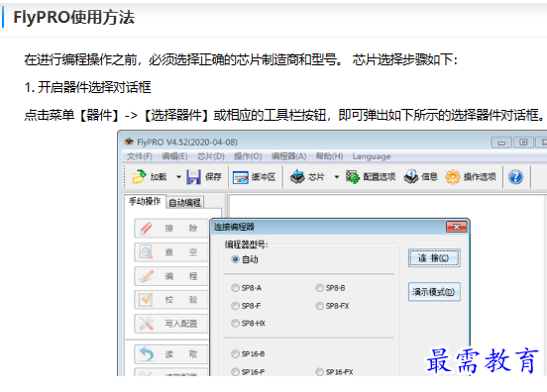
Task: Select the SP8-FX radio button
Action: pos(319,306)
